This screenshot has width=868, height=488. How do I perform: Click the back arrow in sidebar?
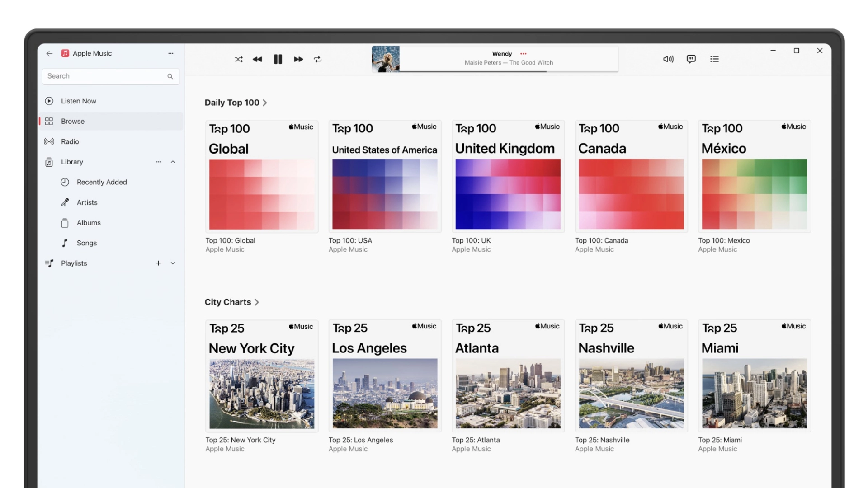pyautogui.click(x=49, y=53)
